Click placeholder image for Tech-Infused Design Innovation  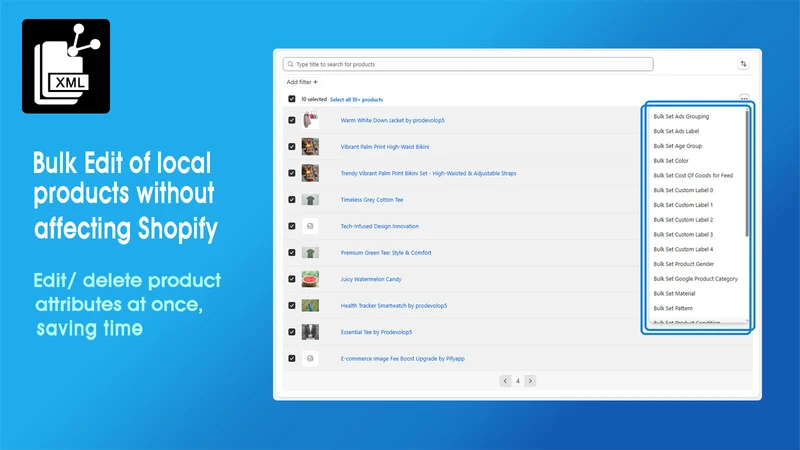tap(310, 226)
